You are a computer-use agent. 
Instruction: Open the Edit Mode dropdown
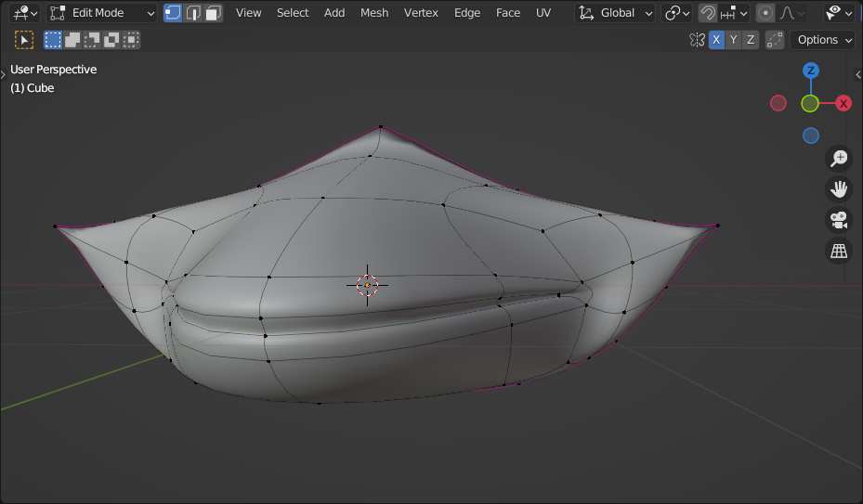[x=102, y=13]
